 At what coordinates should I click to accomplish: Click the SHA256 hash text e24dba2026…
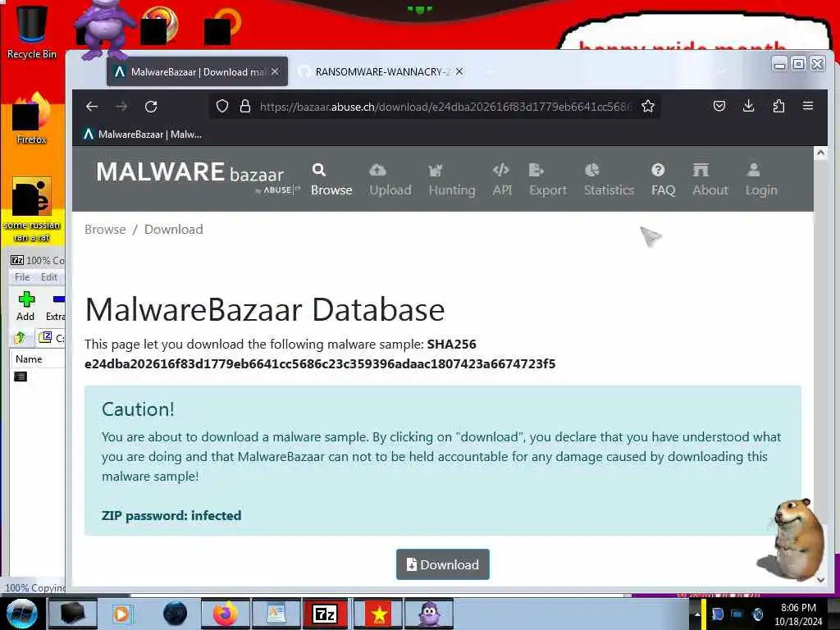(320, 363)
